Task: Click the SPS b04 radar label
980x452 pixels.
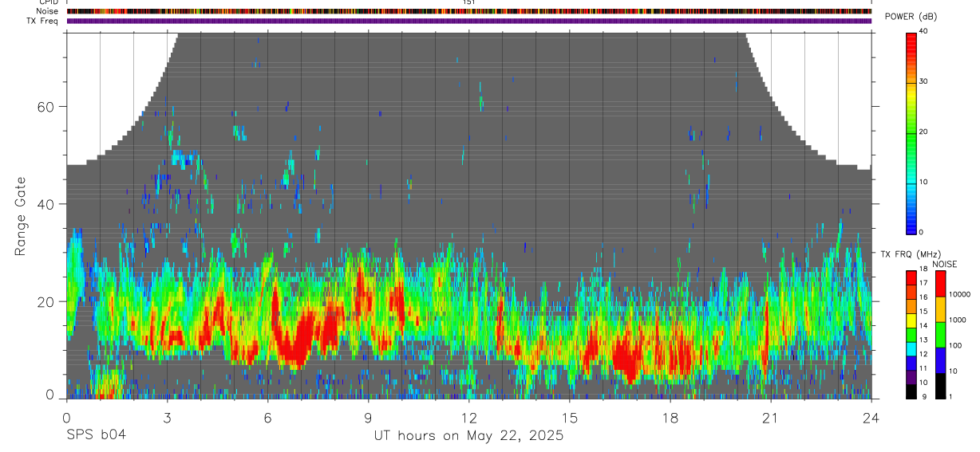Action: point(96,435)
